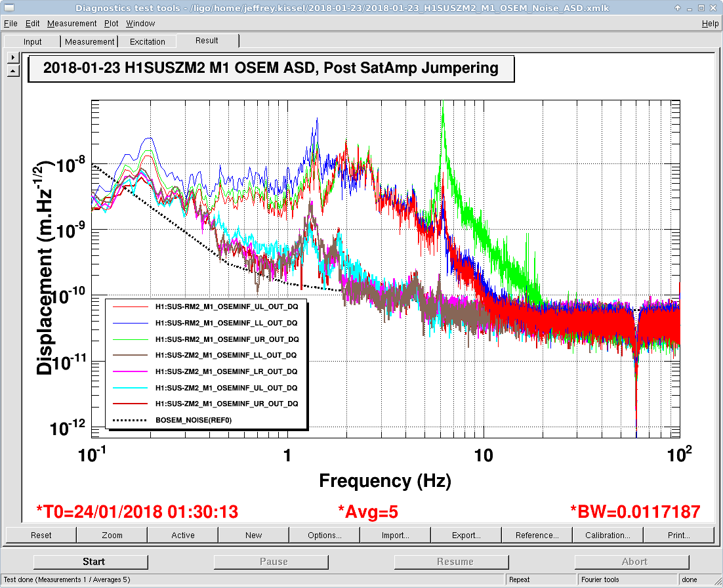Open the Reference... dialog
Screen dimensions: 723x588
537,535
